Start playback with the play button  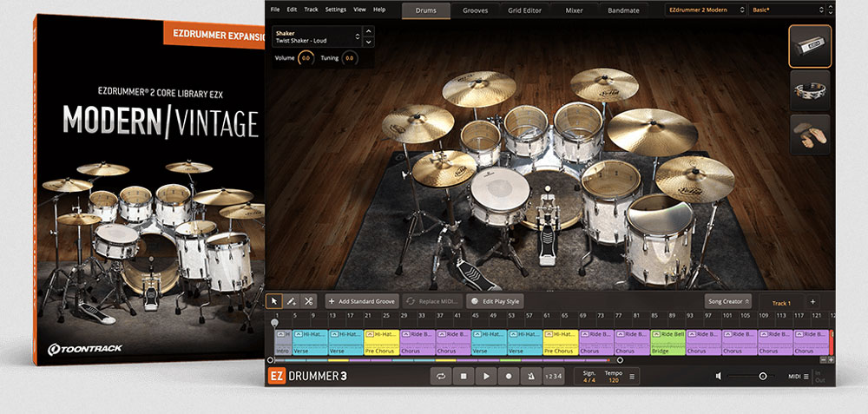click(486, 377)
